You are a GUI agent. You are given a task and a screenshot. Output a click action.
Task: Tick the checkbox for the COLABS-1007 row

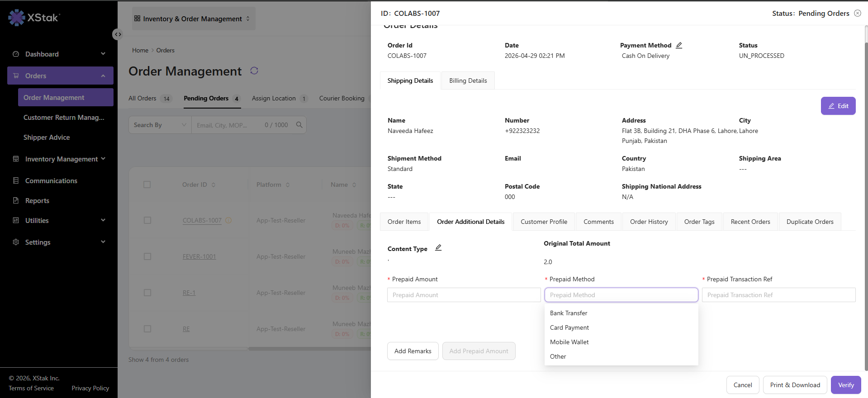coord(147,220)
